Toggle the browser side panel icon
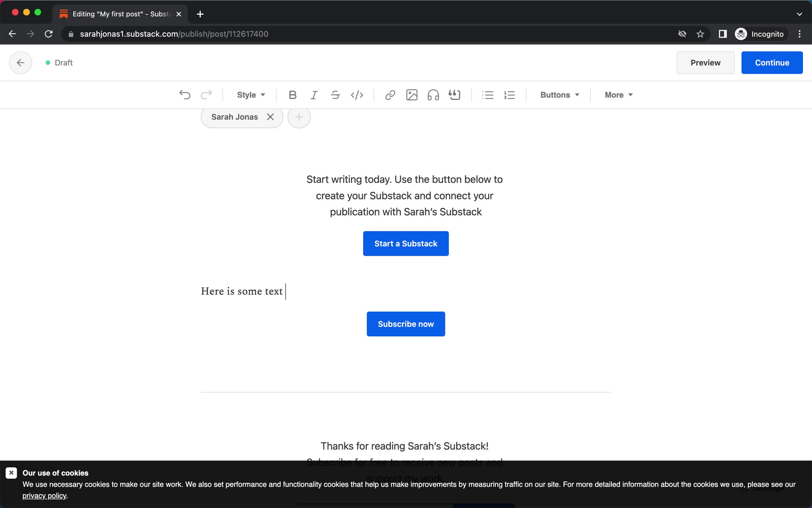The height and width of the screenshot is (508, 812). (x=723, y=34)
